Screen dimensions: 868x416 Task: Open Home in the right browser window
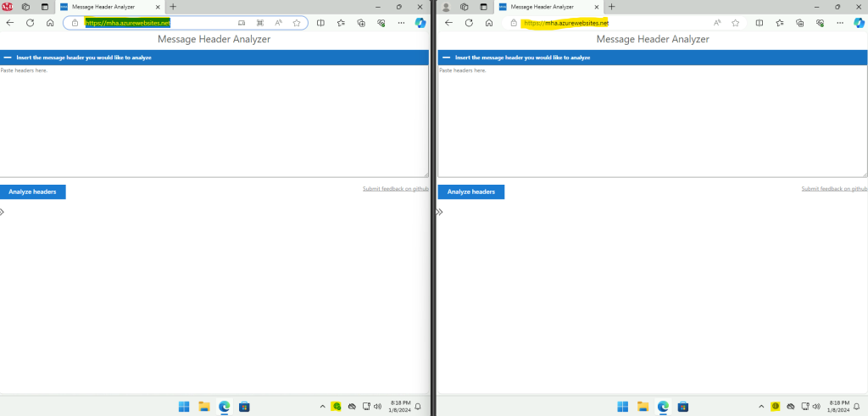tap(488, 23)
